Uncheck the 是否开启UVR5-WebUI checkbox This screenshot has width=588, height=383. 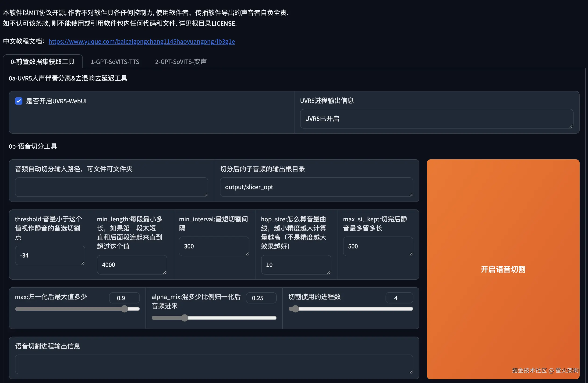click(x=18, y=101)
